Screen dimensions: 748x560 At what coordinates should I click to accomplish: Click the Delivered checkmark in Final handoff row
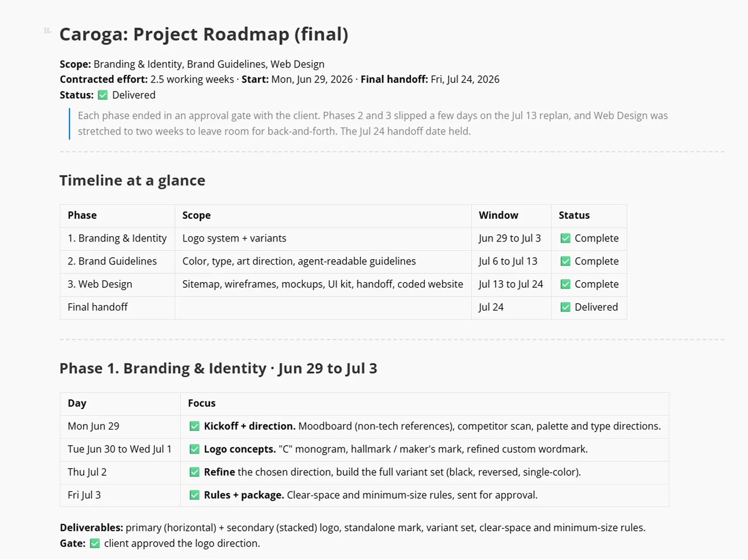[566, 307]
